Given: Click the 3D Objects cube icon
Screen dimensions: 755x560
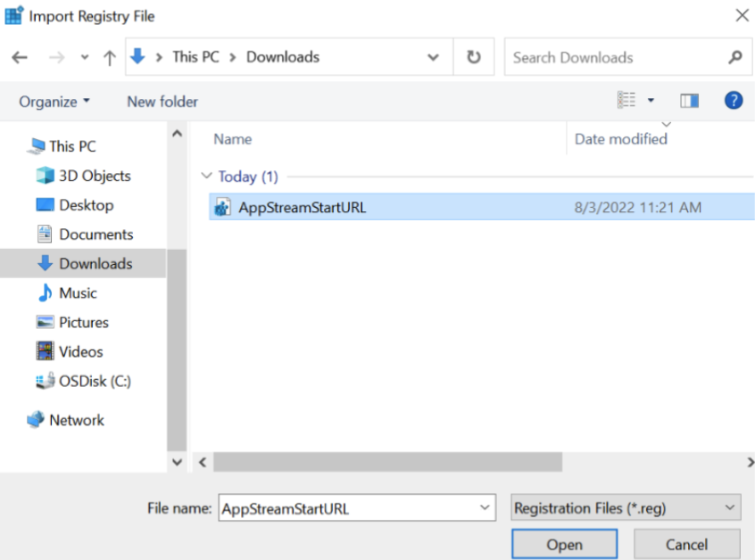Looking at the screenshot, I should [46, 175].
